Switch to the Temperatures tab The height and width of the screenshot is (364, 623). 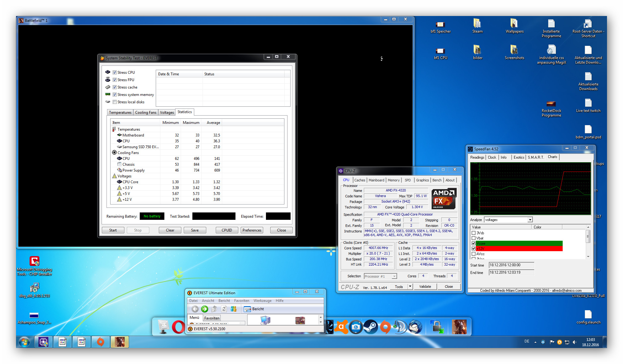point(120,113)
